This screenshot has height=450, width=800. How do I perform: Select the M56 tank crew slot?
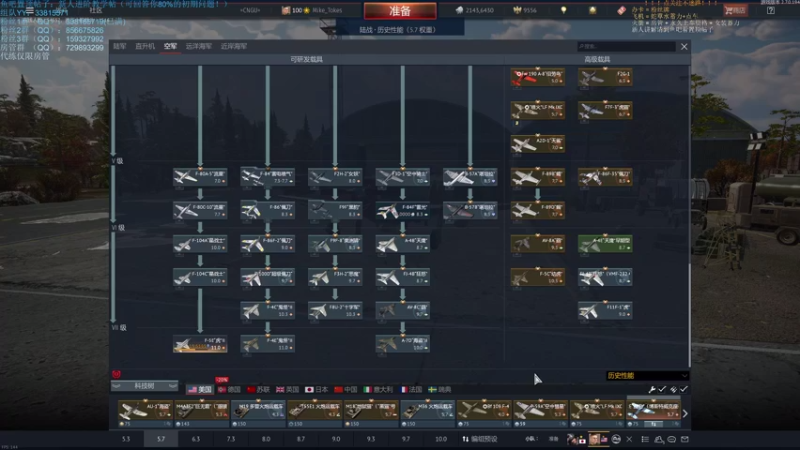coord(428,413)
